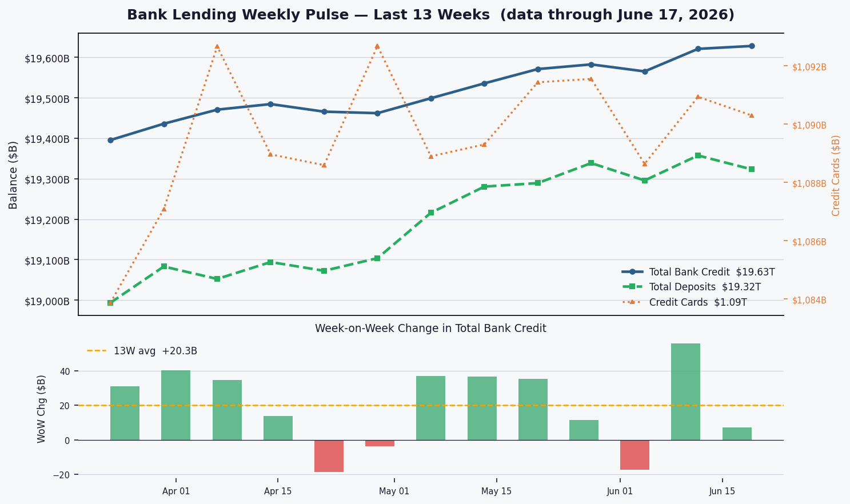
Task: Click the tallest green bar in the WoW chart
Action: click(685, 392)
